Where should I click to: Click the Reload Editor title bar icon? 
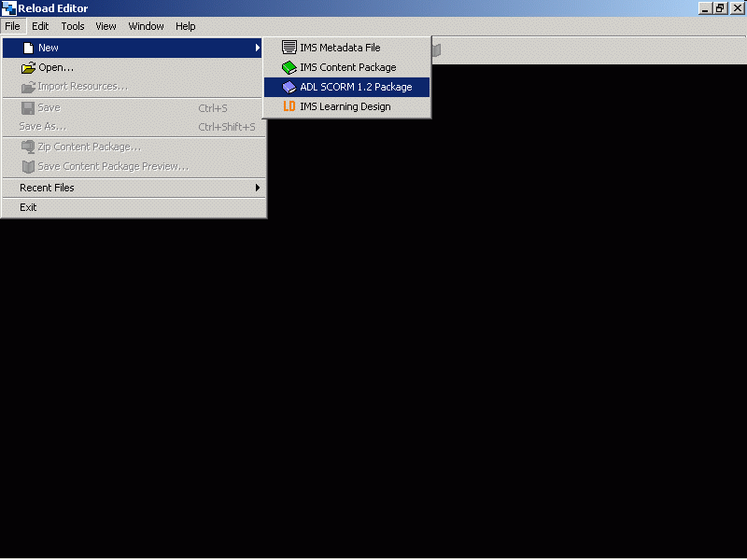point(8,8)
